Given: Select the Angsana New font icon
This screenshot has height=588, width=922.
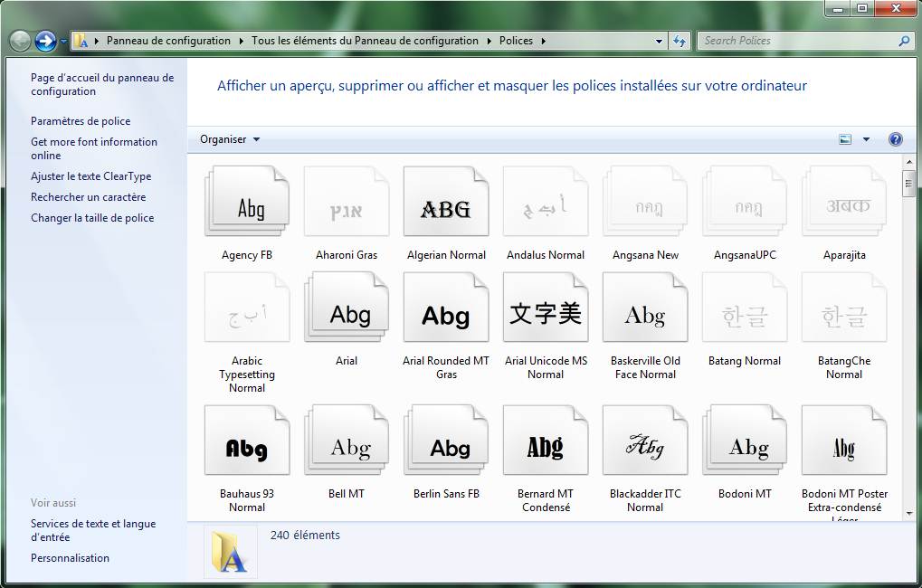Looking at the screenshot, I should (645, 202).
